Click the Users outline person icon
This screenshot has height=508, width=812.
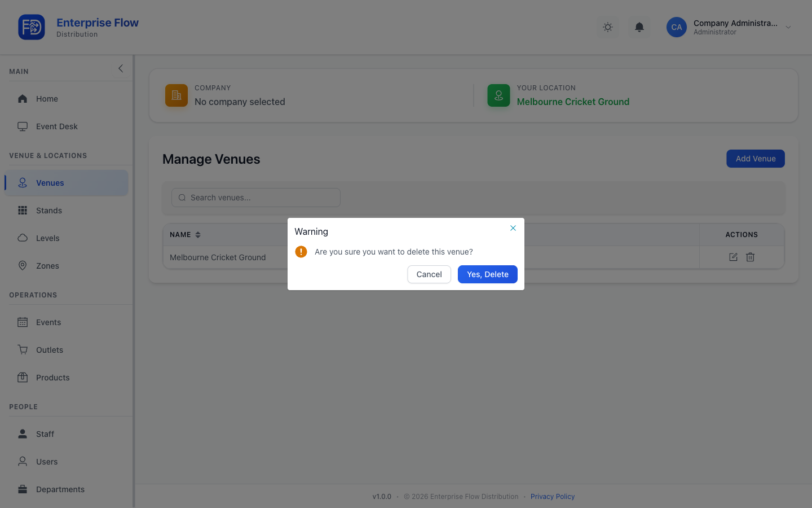pos(23,462)
